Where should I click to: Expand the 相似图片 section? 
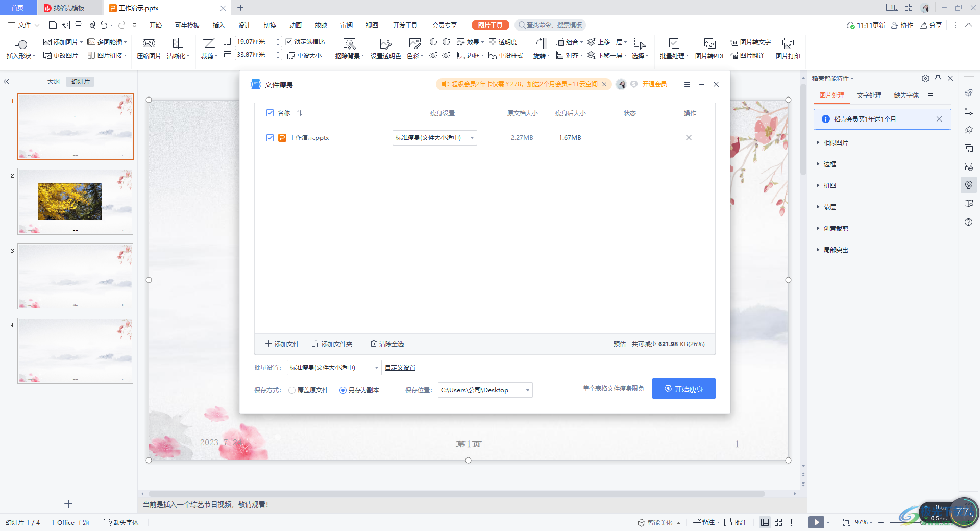point(832,142)
